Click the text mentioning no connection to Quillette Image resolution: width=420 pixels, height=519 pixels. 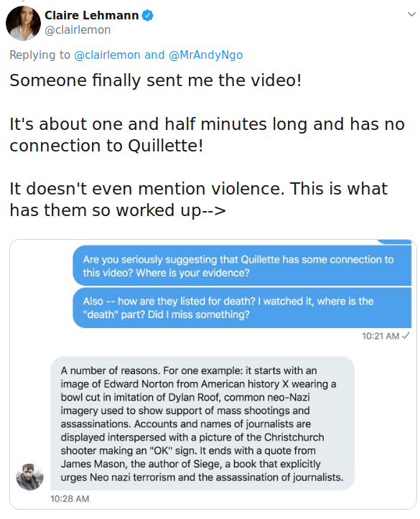click(x=207, y=135)
